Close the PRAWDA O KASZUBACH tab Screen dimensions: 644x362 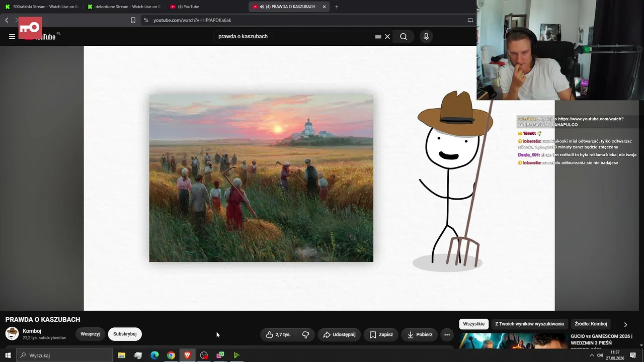(x=324, y=7)
